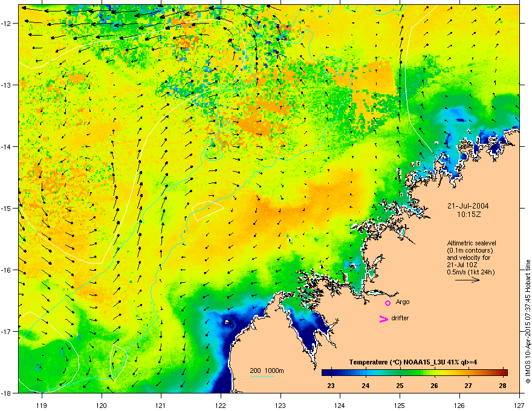The image size is (532, 411).
Task: Click the longitude 127 axis label
Action: point(519,405)
